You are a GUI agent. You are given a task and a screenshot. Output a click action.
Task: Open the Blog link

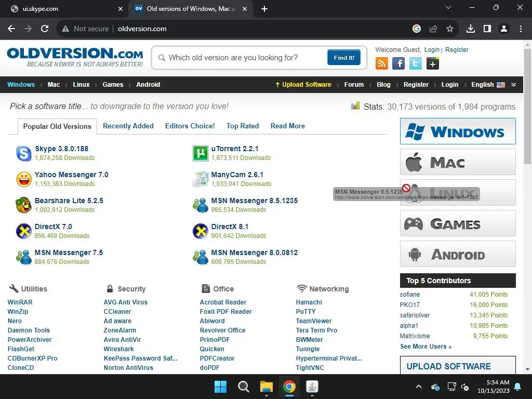click(383, 85)
